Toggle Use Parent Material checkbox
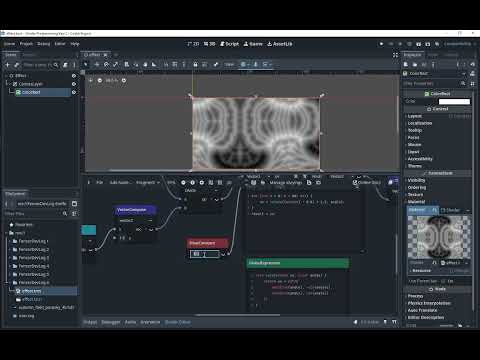This screenshot has height=360, width=480. pyautogui.click(x=443, y=281)
